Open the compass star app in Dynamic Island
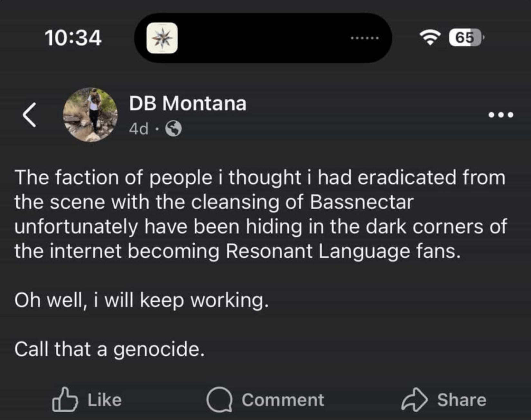 [x=162, y=38]
